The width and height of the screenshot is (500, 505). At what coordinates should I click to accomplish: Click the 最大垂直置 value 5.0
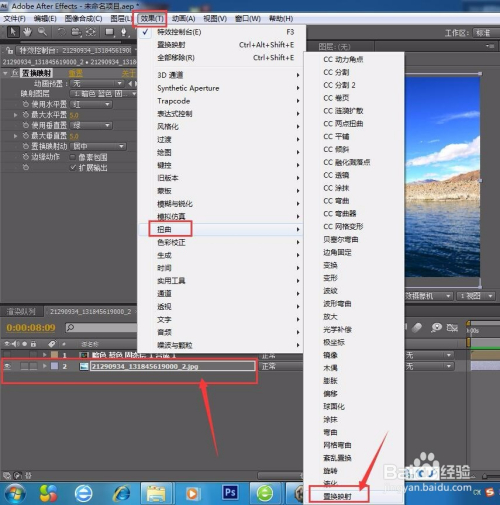click(x=74, y=136)
